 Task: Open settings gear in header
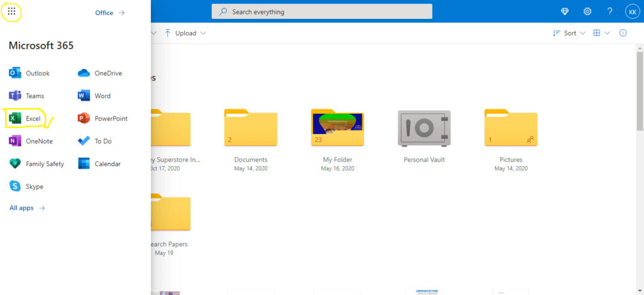587,11
